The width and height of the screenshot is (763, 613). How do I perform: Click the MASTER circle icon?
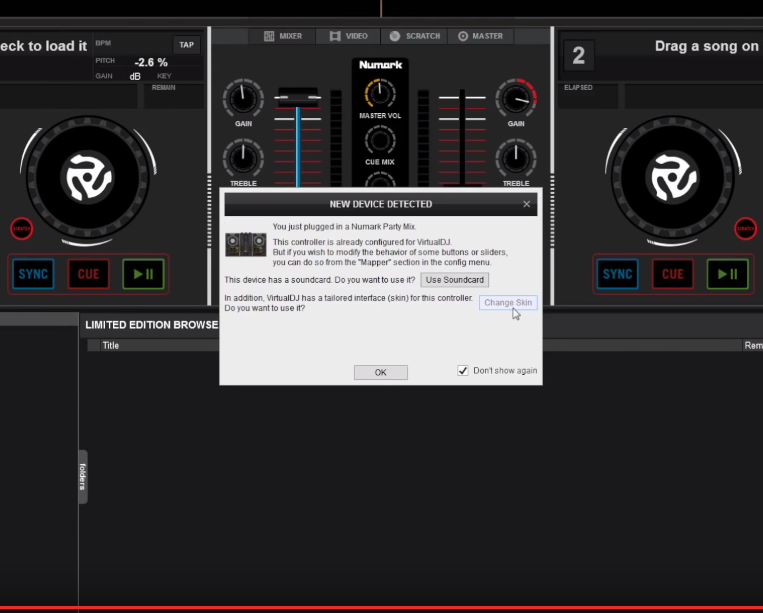point(463,36)
